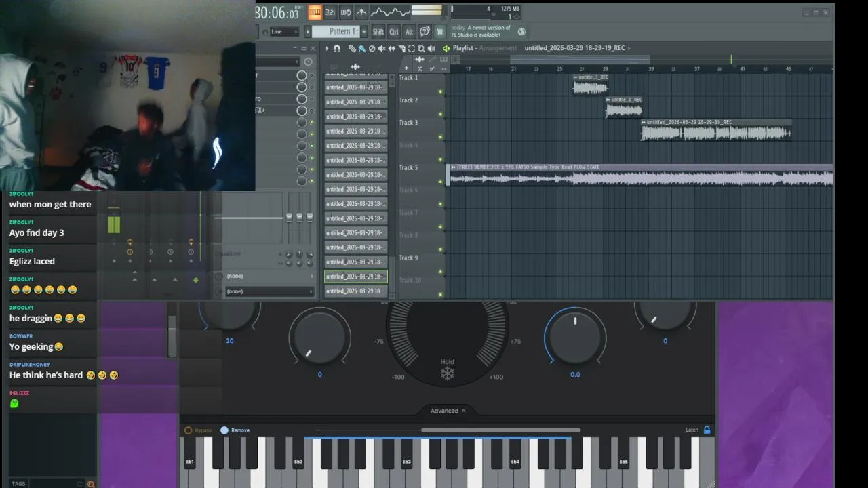Click the Hold snowflake freeze icon
The height and width of the screenshot is (488, 868).
coord(447,374)
